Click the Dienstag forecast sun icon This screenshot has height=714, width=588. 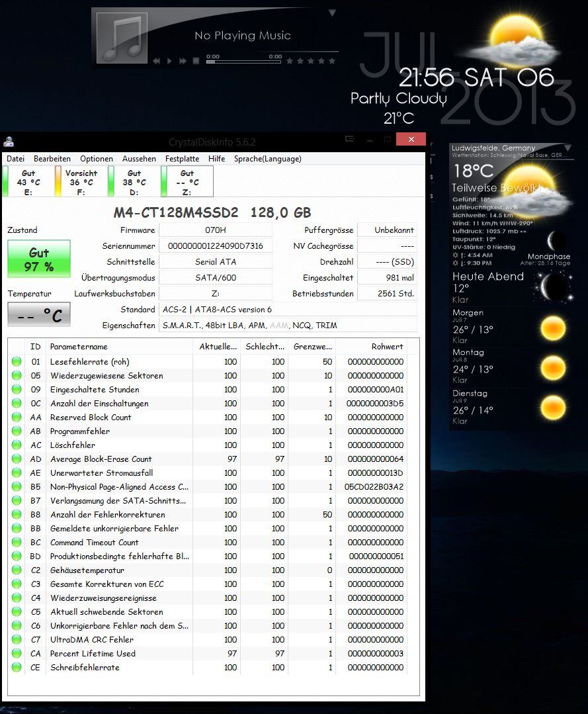click(553, 408)
